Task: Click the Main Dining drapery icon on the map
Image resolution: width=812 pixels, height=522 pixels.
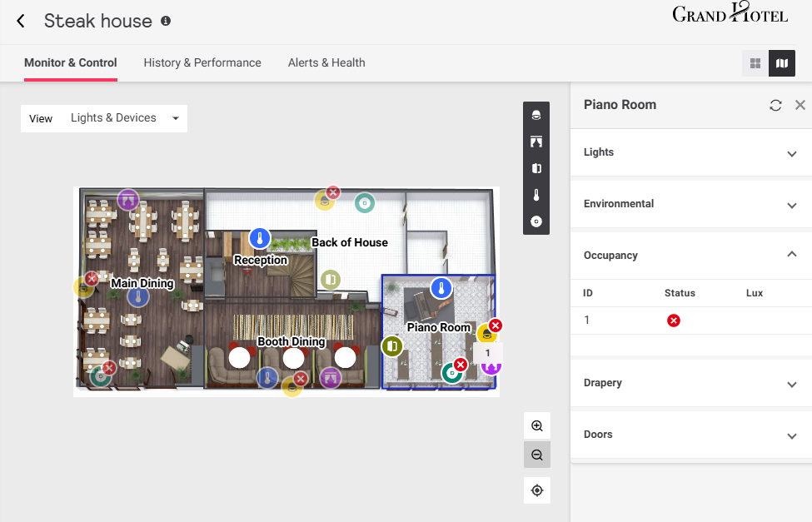Action: pyautogui.click(x=127, y=199)
